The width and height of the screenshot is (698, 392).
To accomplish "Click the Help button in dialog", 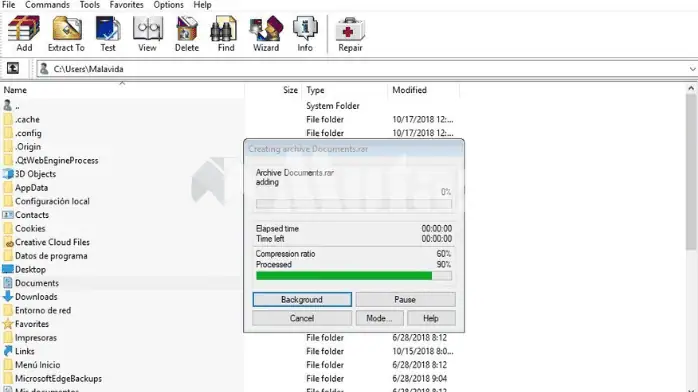I will (x=431, y=318).
